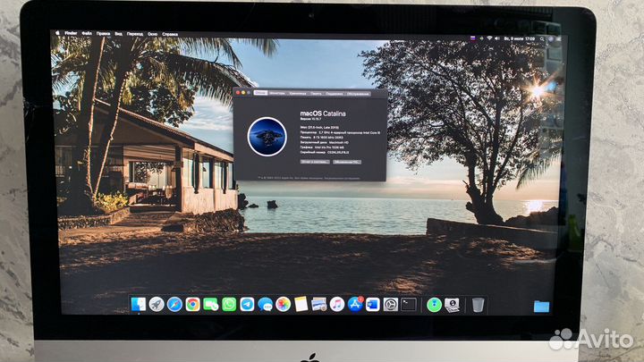Open Messages blue bubble icon

coord(266,305)
